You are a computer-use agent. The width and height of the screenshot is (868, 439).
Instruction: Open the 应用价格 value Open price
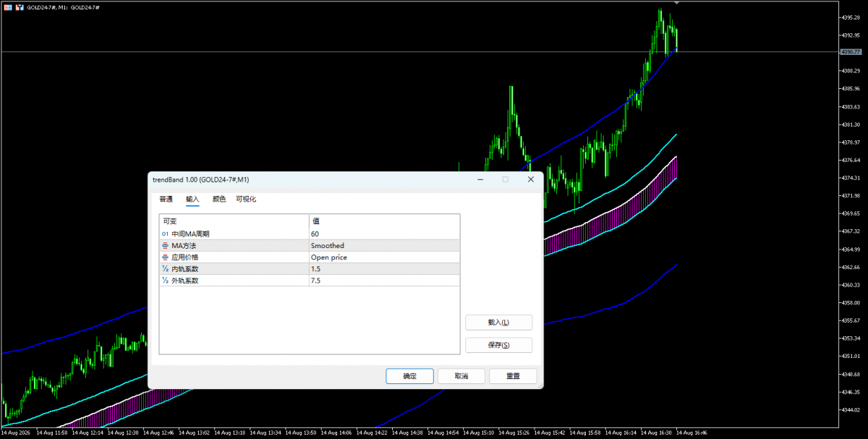tap(384, 257)
